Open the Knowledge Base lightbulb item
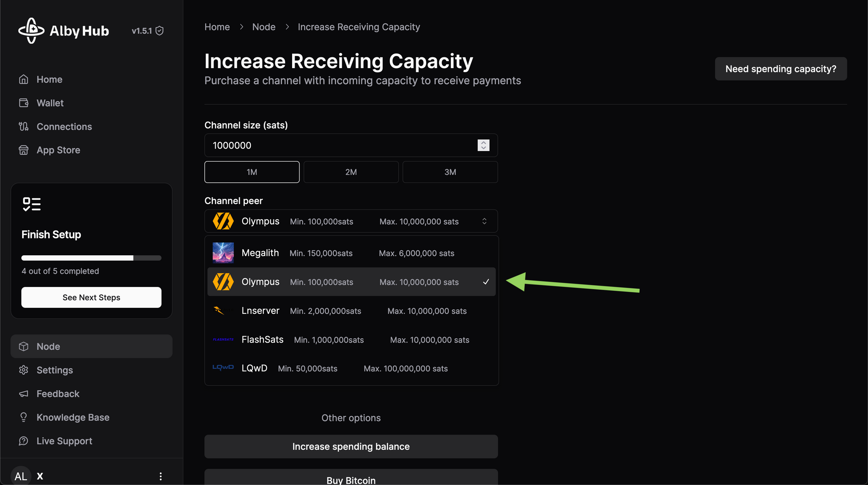The height and width of the screenshot is (485, 868). pyautogui.click(x=72, y=417)
